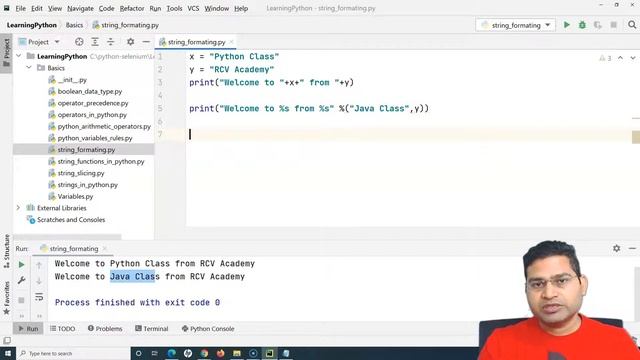Open boolean_data_type.py in Project tree
This screenshot has height=360, width=640.
(x=89, y=91)
